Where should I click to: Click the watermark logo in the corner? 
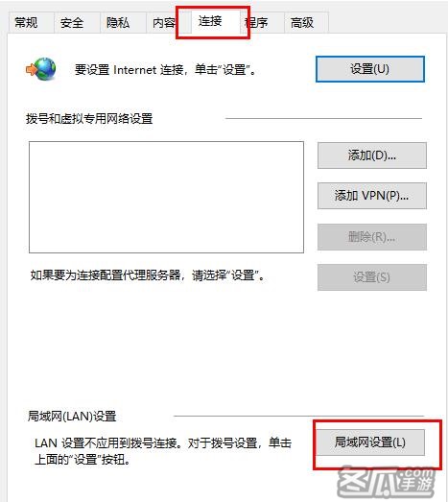tap(388, 483)
